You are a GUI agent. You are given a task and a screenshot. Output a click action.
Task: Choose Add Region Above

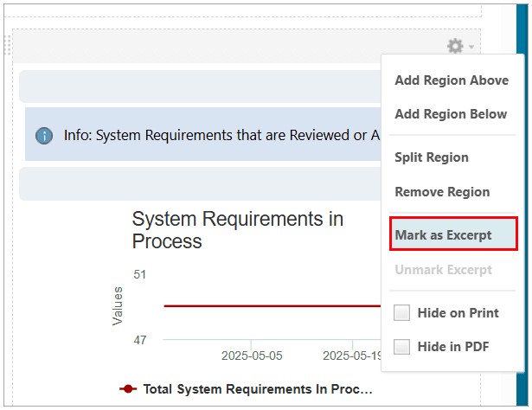pos(451,80)
